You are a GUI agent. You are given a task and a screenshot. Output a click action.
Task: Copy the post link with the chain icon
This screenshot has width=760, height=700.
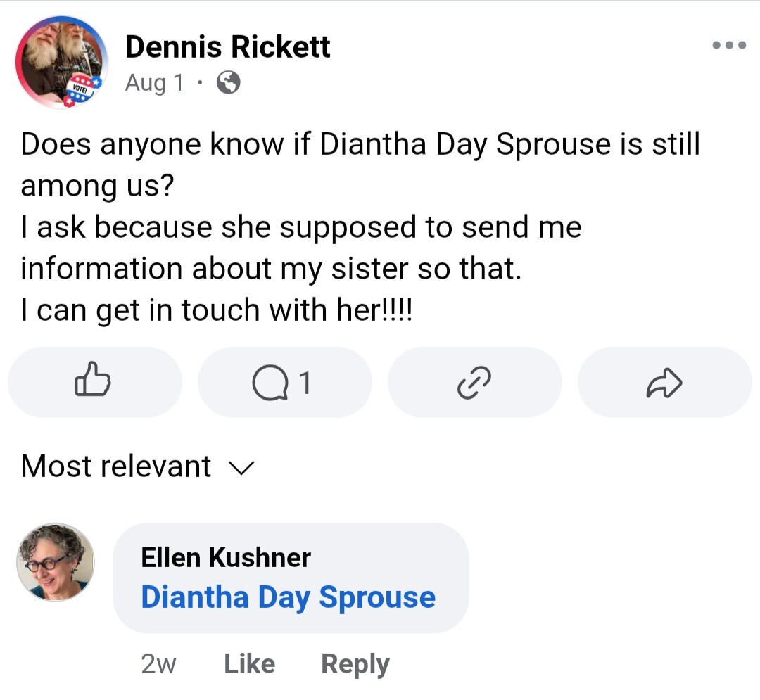(474, 382)
